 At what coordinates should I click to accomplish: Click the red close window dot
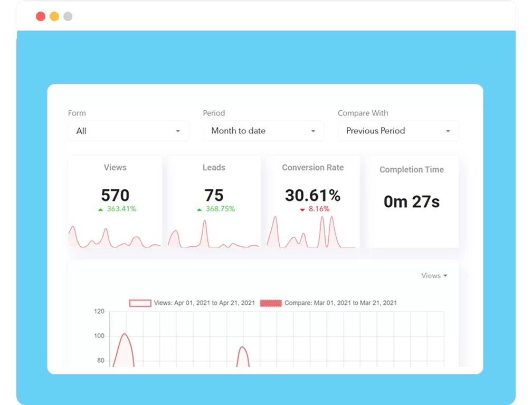(x=41, y=16)
